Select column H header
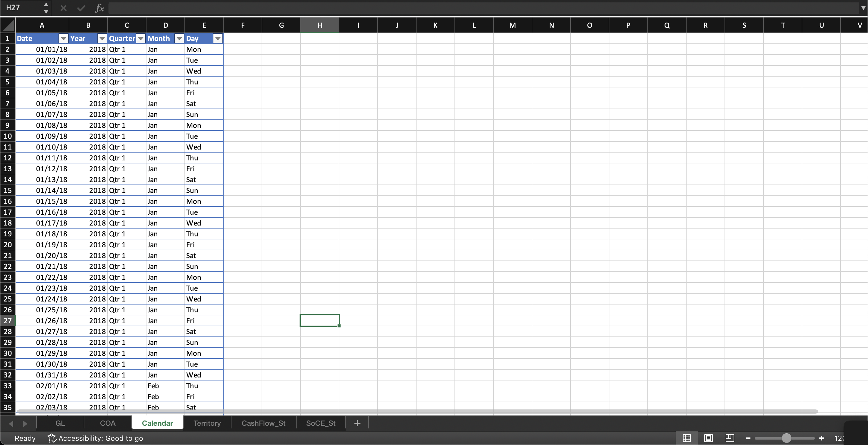This screenshot has width=868, height=445. 320,25
